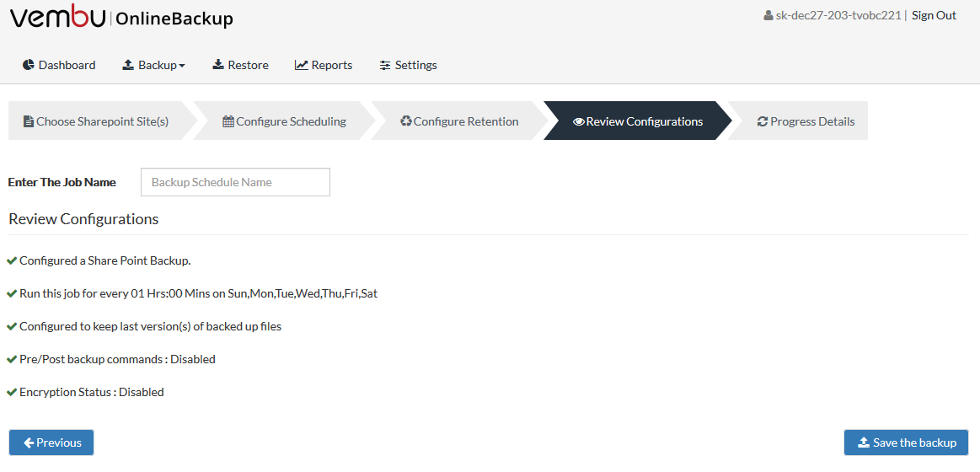Viewport: 980px width, 472px height.
Task: Open the Settings menu item
Action: [409, 65]
